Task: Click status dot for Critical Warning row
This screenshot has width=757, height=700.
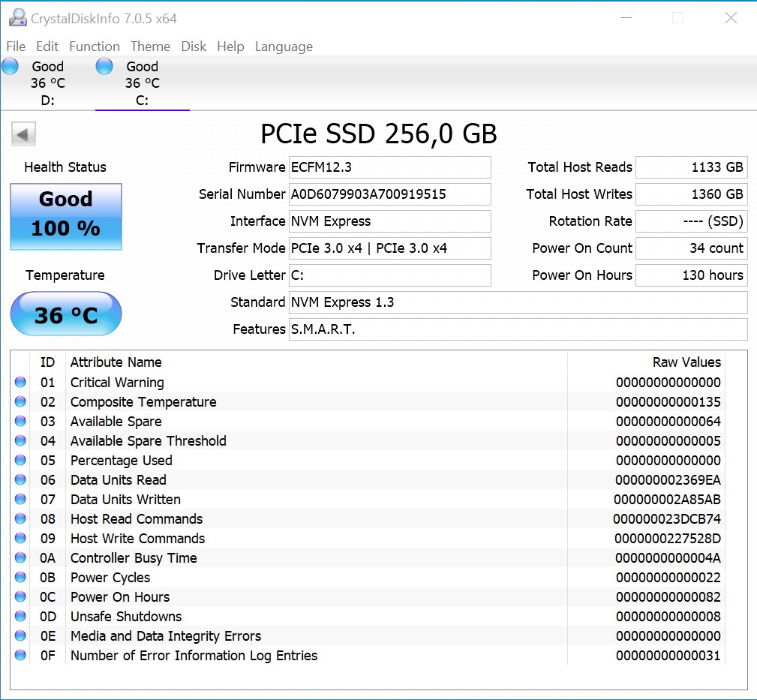Action: 20,382
